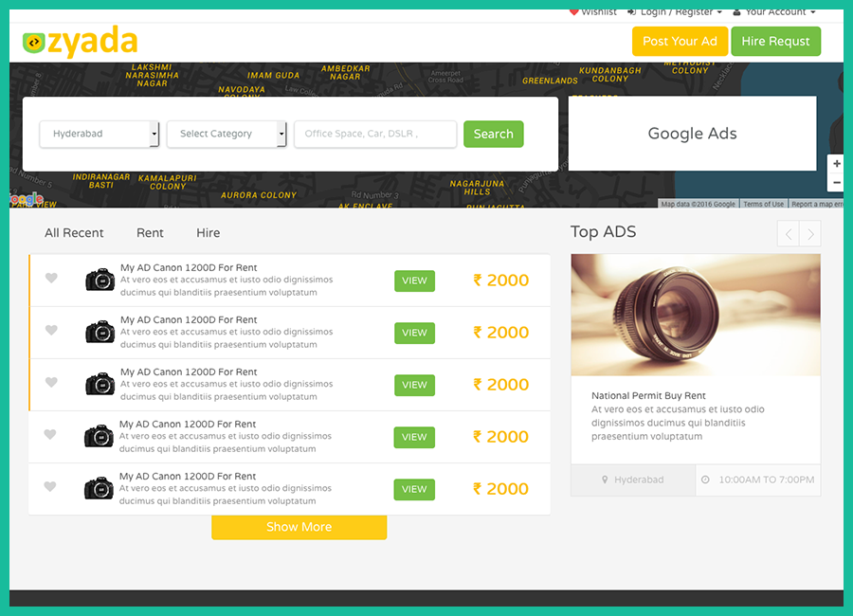Click camera thumbnail in second ad listing
853x616 pixels.
pyautogui.click(x=100, y=332)
